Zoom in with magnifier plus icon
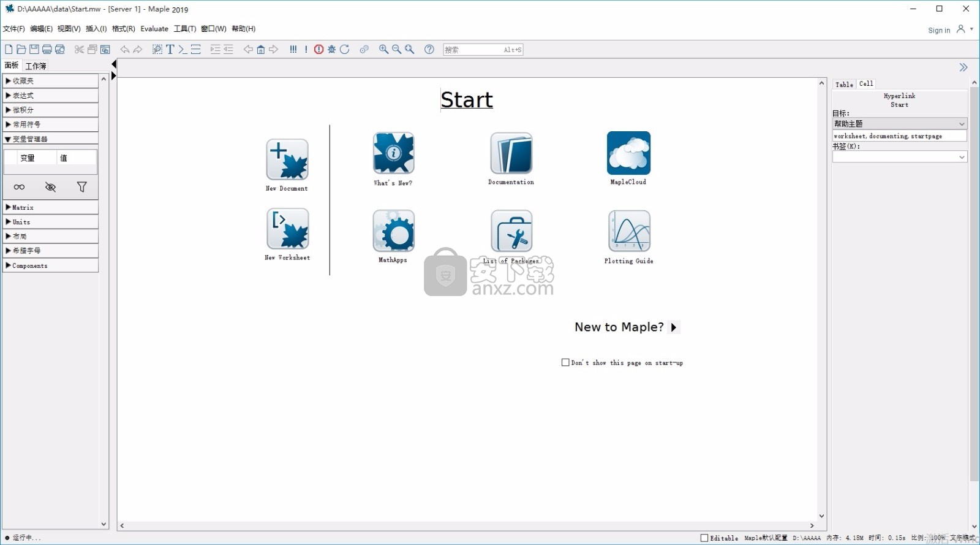Screen dimensions: 980x545 click(384, 49)
